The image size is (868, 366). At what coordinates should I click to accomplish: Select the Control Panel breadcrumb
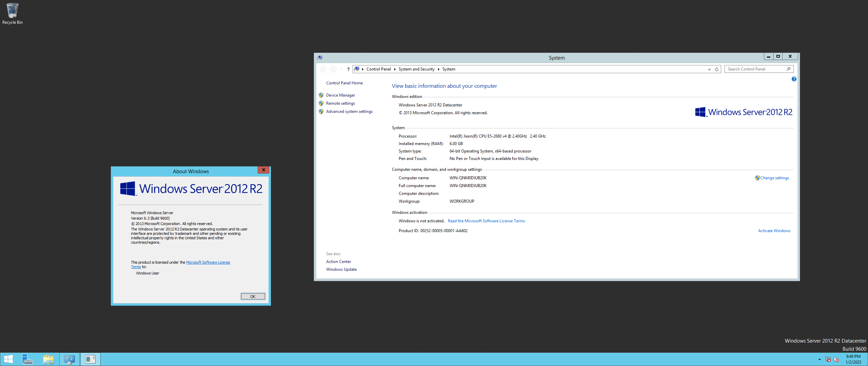point(378,69)
